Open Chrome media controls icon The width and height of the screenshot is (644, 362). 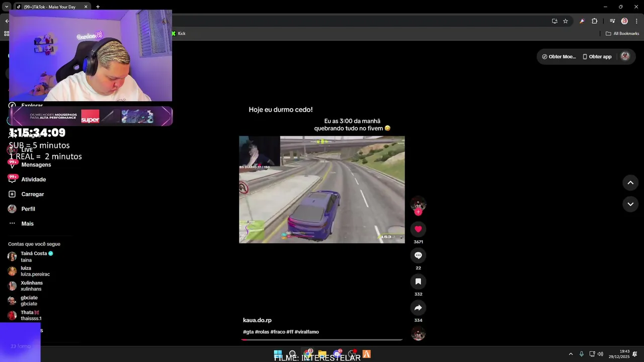pos(612,21)
